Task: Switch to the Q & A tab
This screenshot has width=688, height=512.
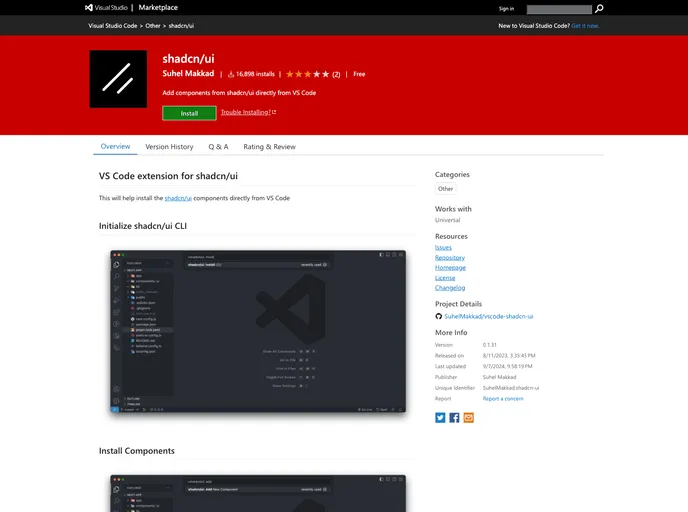Action: pos(218,147)
